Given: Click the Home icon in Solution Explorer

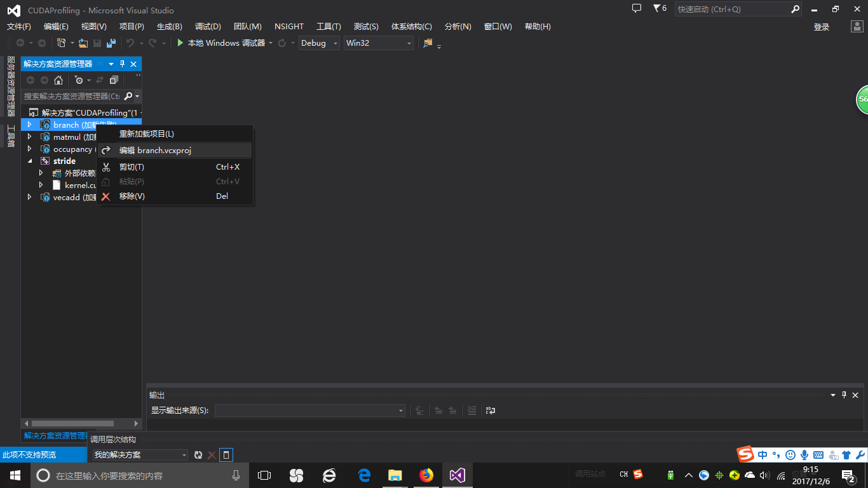Looking at the screenshot, I should [x=58, y=80].
